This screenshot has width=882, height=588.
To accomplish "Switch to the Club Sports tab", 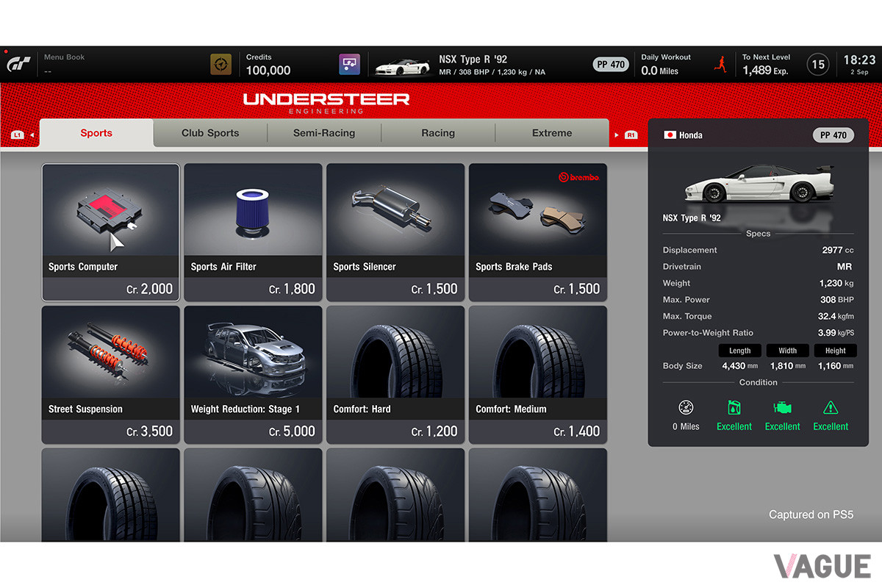I will pos(210,133).
